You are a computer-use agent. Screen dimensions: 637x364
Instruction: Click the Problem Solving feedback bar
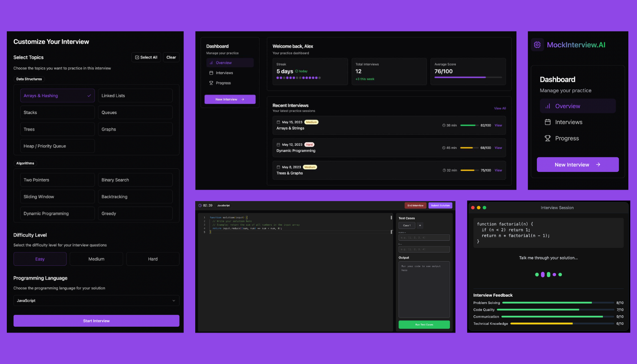coord(558,303)
